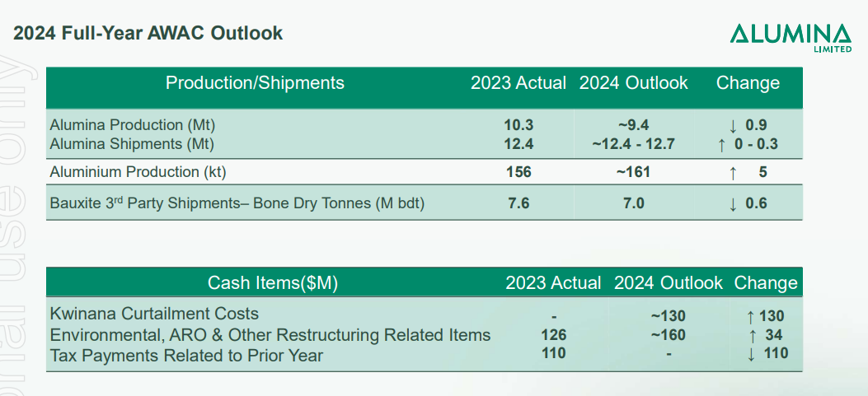
Task: Select Tax Payments Related to Prior Year
Action: click(186, 356)
